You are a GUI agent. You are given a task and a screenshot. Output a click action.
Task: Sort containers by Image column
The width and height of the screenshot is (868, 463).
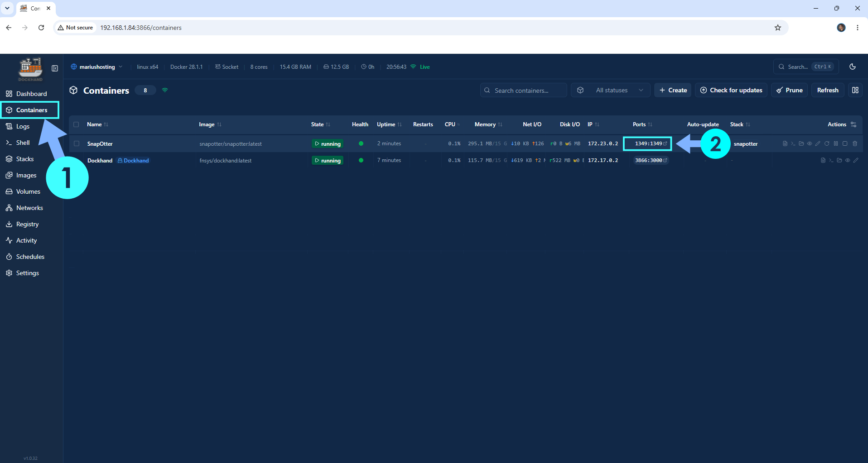210,124
